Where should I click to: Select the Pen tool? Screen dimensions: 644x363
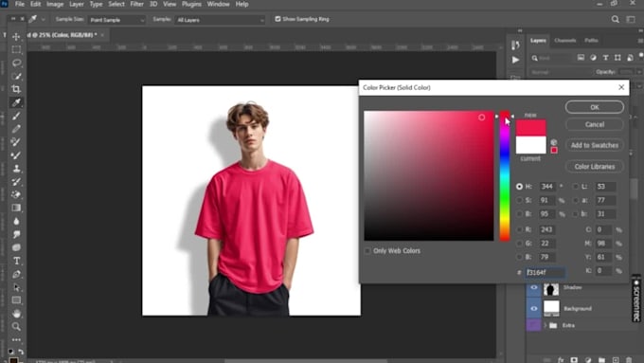pyautogui.click(x=16, y=274)
